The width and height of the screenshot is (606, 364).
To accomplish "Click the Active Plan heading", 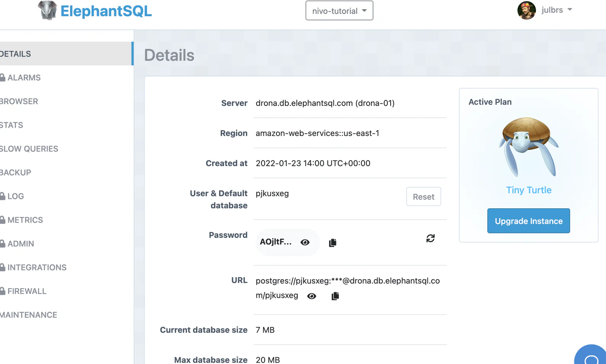I will (x=490, y=102).
